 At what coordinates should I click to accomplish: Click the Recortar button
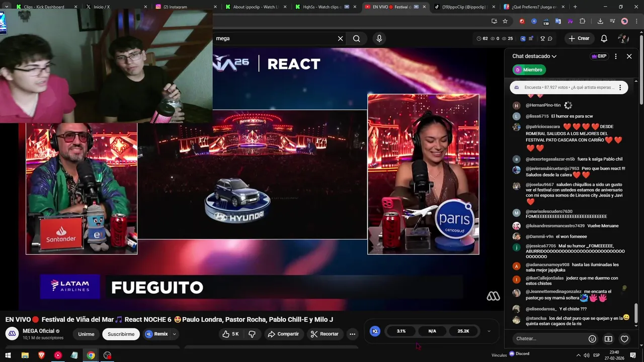click(325, 334)
